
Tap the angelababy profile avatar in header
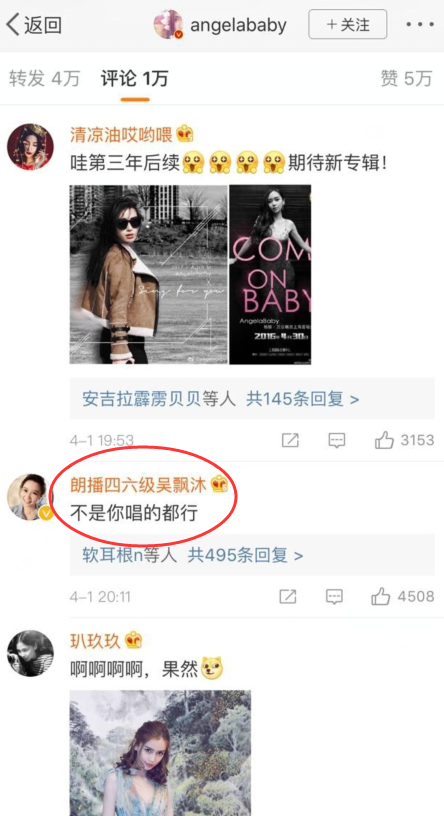[x=168, y=24]
